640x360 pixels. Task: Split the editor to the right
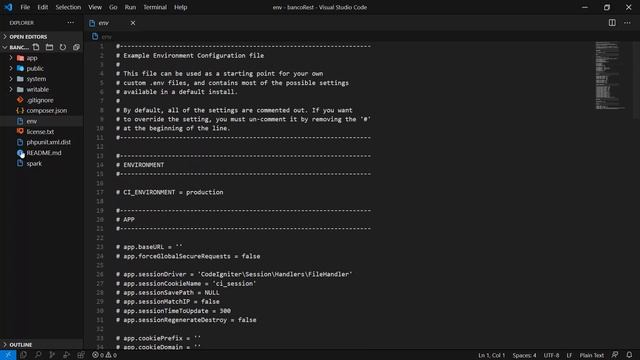click(612, 23)
